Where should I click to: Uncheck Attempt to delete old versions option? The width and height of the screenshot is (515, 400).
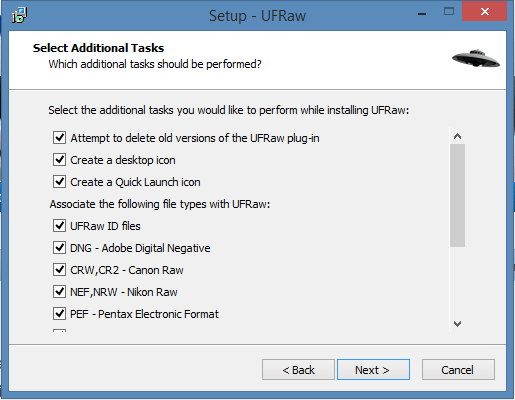coord(59,137)
